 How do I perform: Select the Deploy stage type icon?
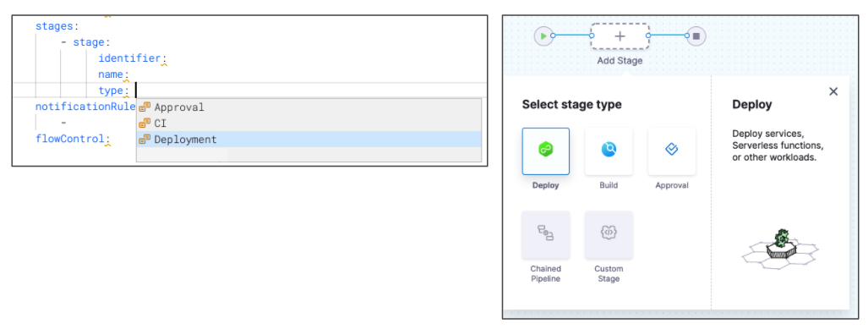coord(545,151)
